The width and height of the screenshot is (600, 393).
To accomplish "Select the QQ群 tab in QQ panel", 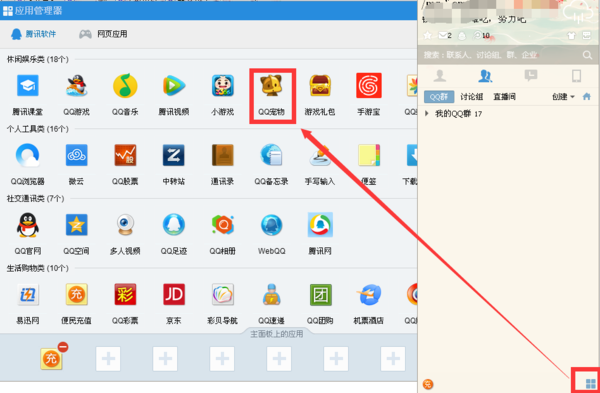I will coord(439,97).
